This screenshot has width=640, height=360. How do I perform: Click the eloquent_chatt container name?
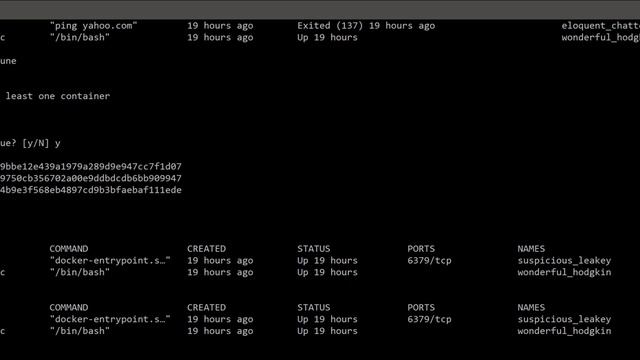(600, 26)
